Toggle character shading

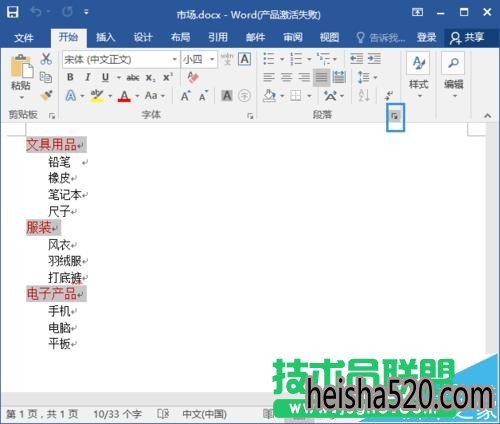click(x=227, y=96)
